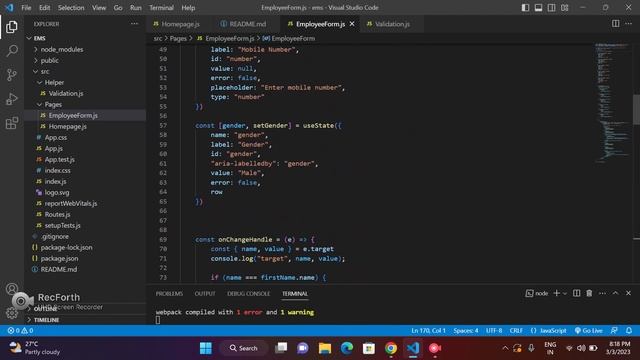Click the CRLF line ending indicator

click(516, 330)
